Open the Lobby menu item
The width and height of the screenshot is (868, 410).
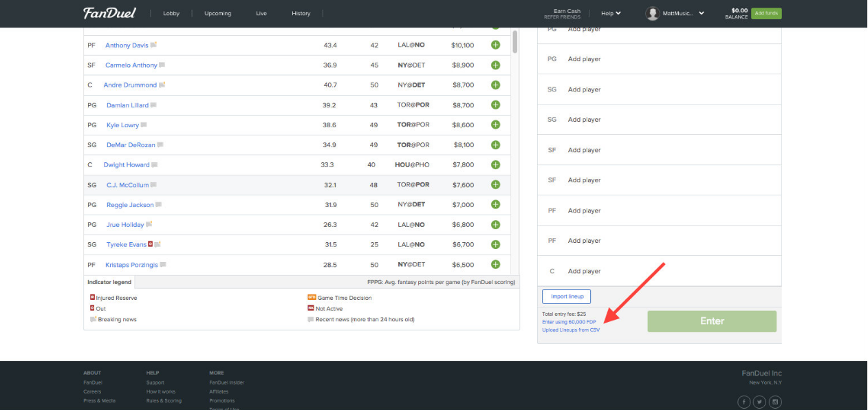(171, 12)
